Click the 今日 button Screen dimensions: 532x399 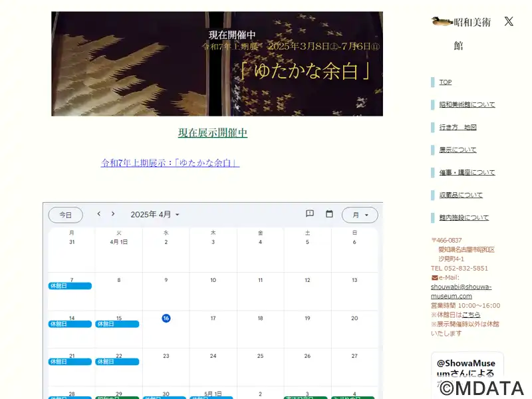[65, 215]
